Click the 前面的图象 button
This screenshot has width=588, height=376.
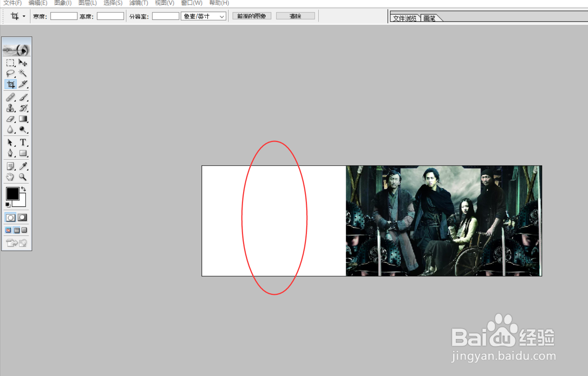point(252,16)
